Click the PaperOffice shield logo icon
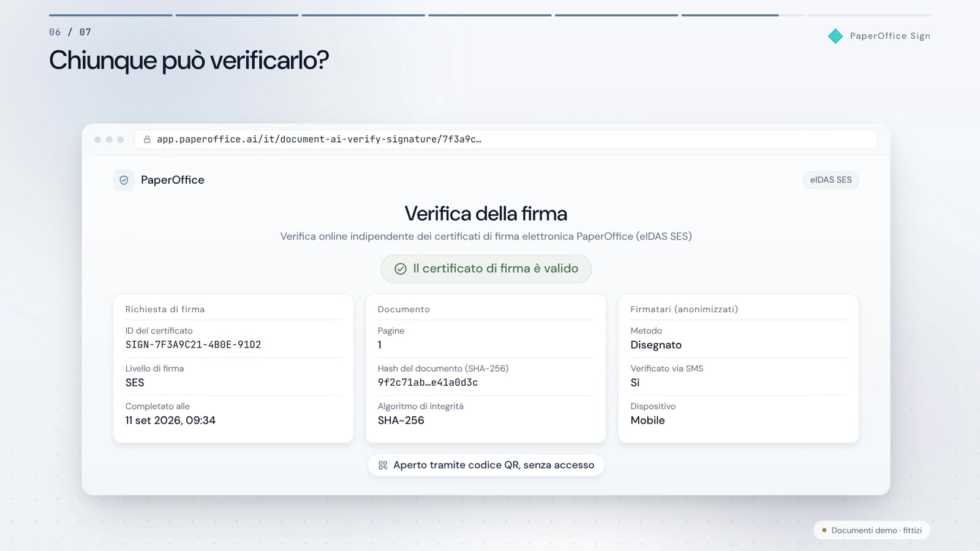980x551 pixels. (124, 180)
